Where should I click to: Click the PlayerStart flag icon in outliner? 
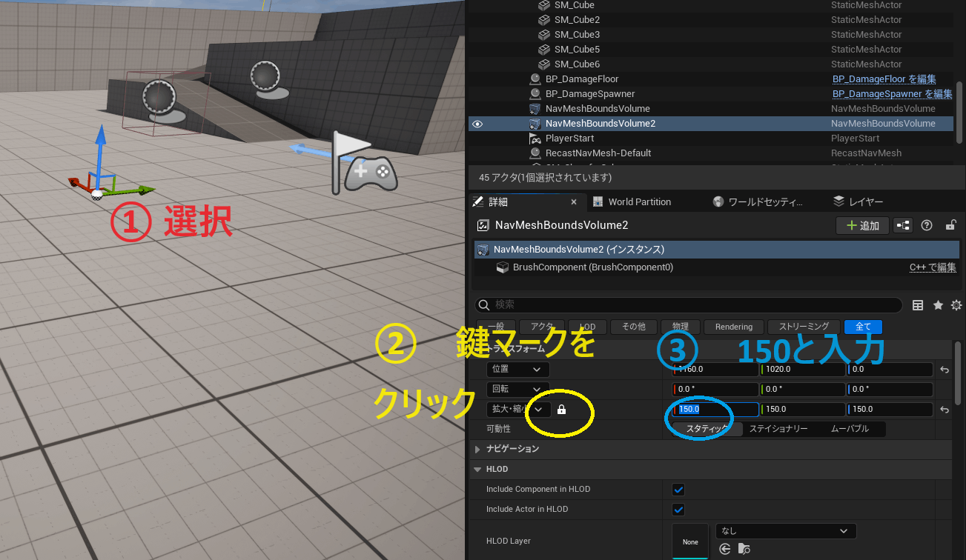[535, 139]
